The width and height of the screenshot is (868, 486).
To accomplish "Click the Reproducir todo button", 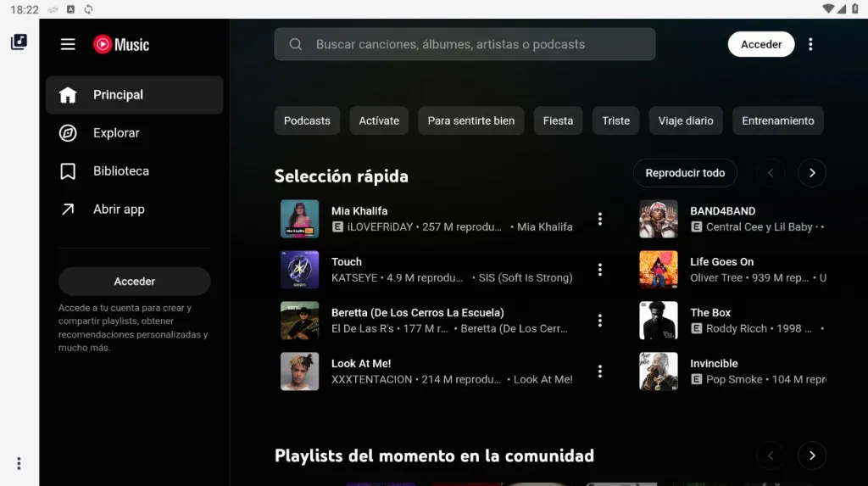I will pos(685,173).
